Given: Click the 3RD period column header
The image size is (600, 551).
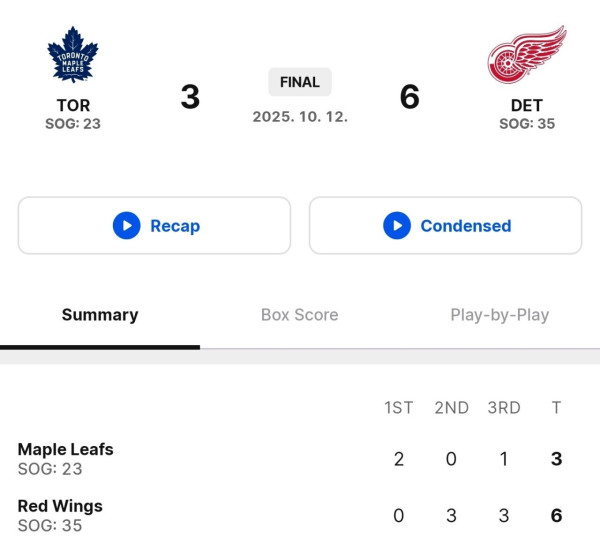Looking at the screenshot, I should tap(504, 408).
